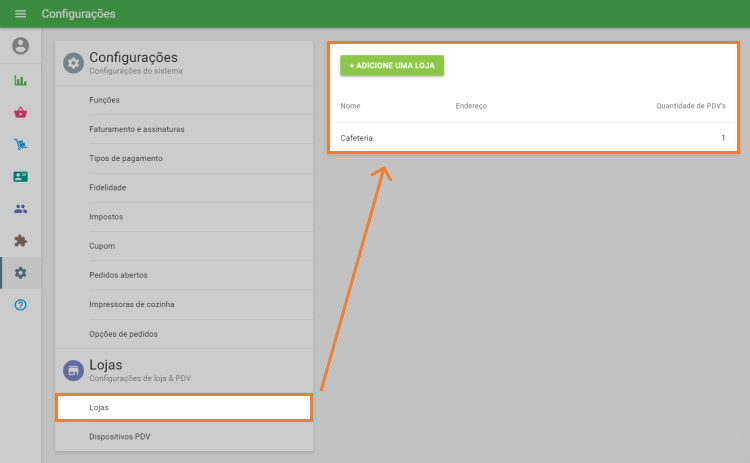Image resolution: width=750 pixels, height=463 pixels.
Task: Select the settings gear sidebar icon
Action: tap(20, 272)
